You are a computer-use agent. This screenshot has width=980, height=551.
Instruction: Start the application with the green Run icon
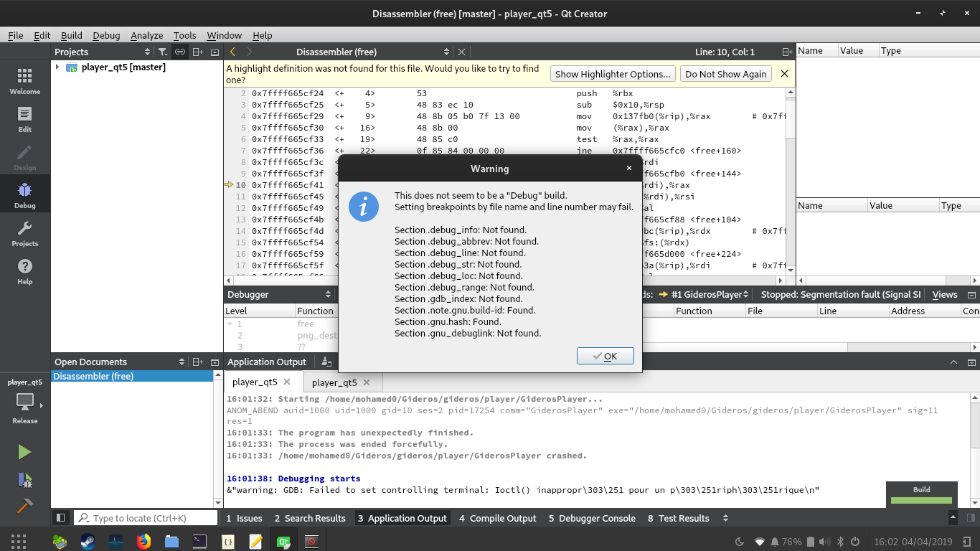24,451
